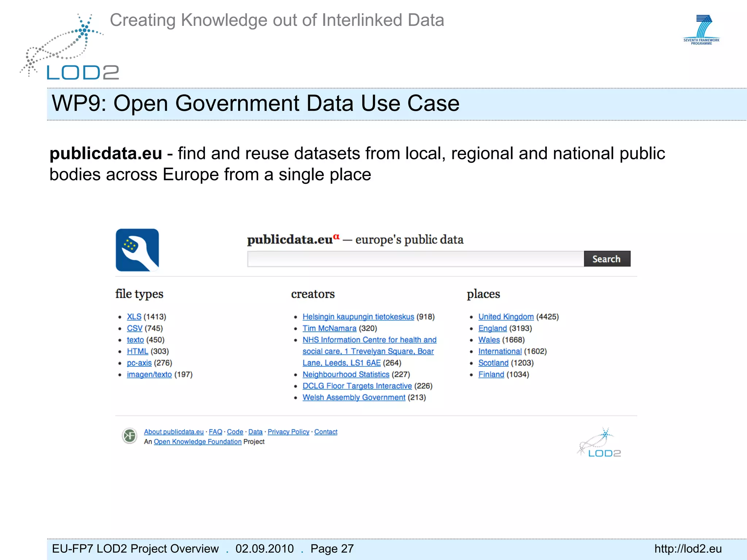Click the LOD2 logo in the slide header

click(69, 47)
